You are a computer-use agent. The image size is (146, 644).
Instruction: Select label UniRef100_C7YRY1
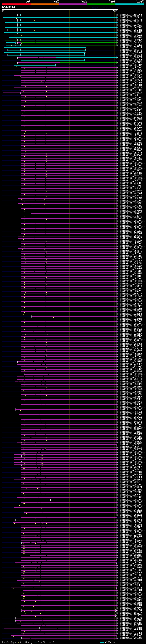(x=131, y=615)
